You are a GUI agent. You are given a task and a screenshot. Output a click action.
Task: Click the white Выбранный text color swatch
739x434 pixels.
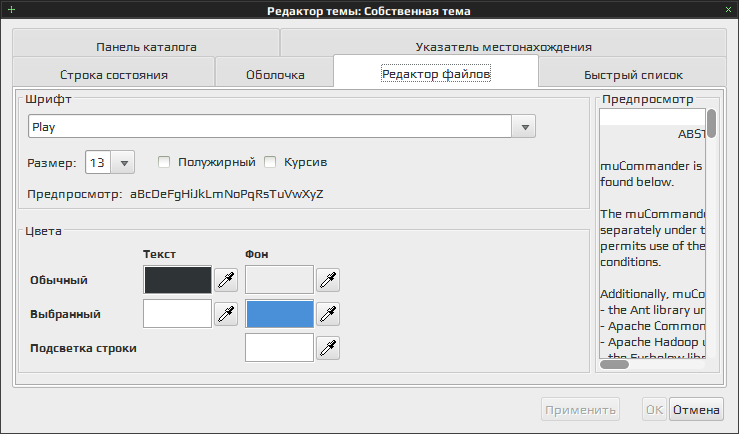178,314
